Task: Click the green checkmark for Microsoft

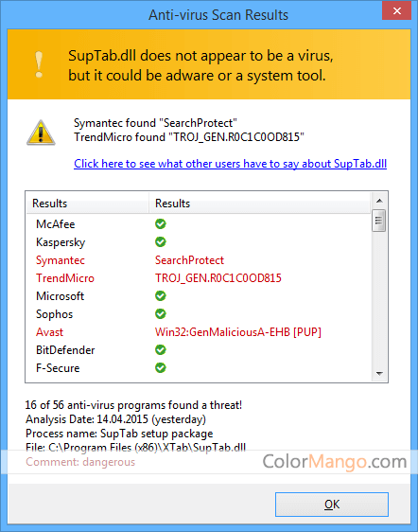Action: pyautogui.click(x=161, y=296)
